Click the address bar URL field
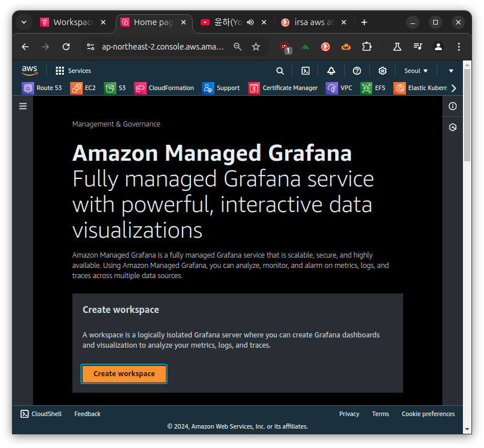Viewport: 484px width, 448px height. pos(162,47)
